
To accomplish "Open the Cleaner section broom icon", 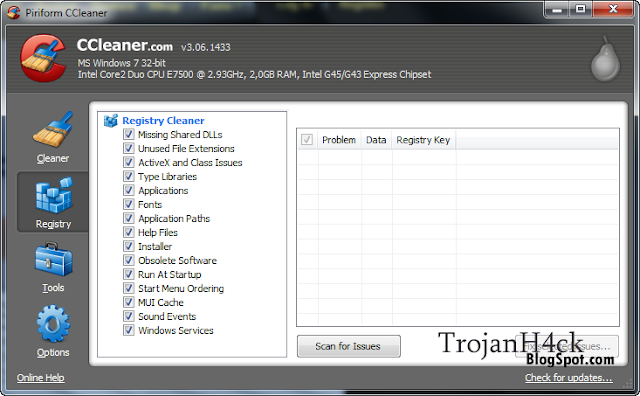I will (53, 129).
